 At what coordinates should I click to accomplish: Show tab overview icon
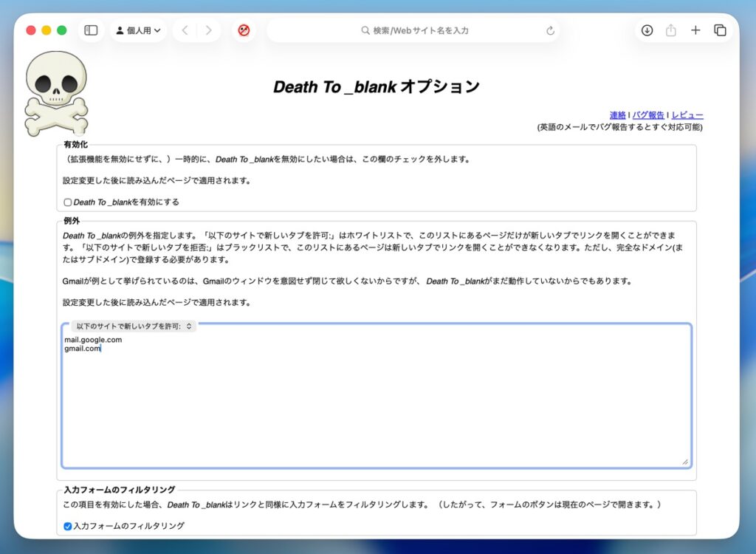tap(720, 30)
